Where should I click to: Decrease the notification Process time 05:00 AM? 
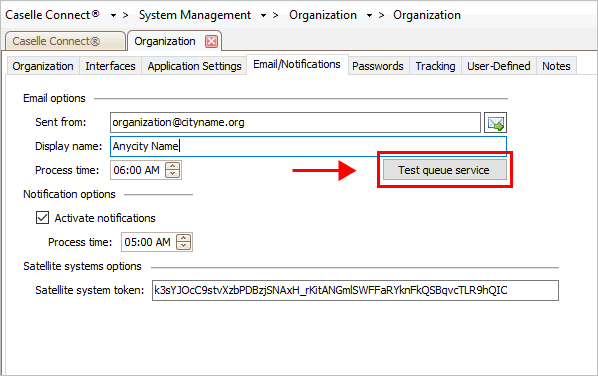coord(184,246)
